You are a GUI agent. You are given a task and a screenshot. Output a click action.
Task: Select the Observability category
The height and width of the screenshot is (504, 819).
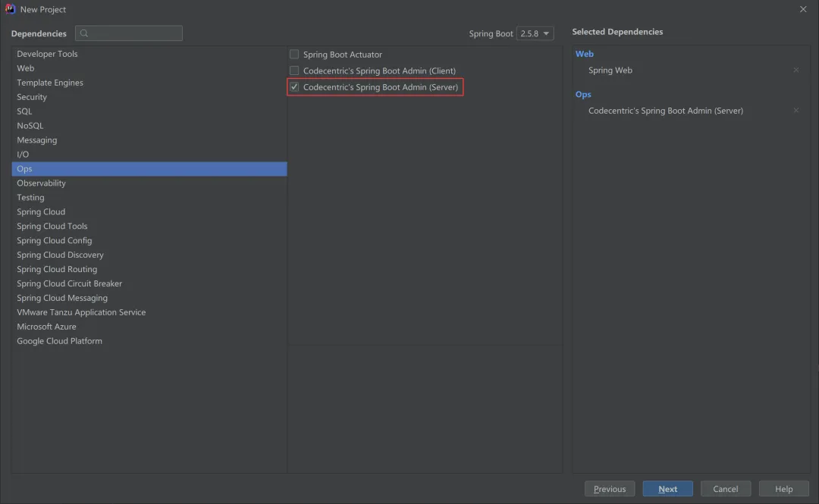41,183
